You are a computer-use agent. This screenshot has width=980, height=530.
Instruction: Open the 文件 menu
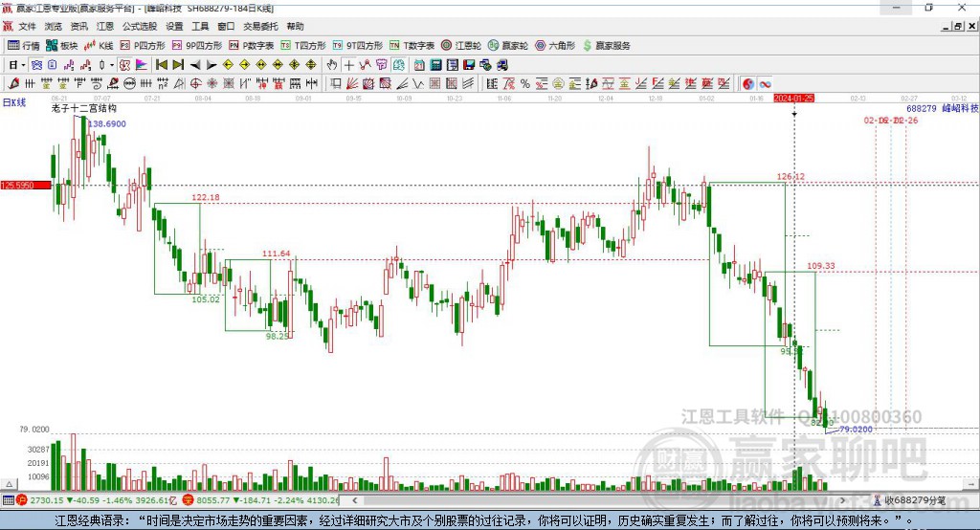(28, 26)
